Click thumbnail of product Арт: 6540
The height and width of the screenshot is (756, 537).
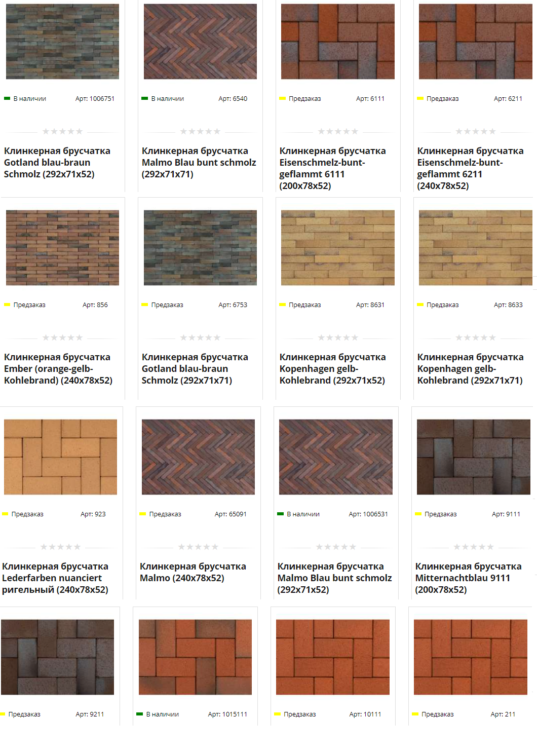pos(200,42)
